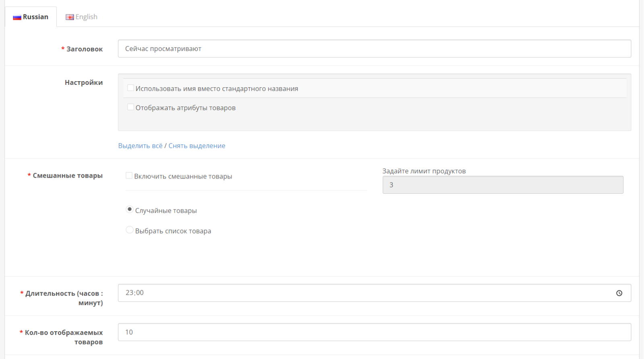Enable 'Использовать имя вместо стандартного названия' checkbox
644x359 pixels.
130,88
